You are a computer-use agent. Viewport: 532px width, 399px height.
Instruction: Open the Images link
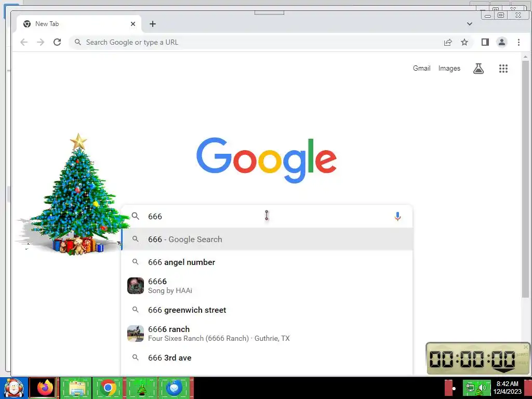(x=449, y=68)
